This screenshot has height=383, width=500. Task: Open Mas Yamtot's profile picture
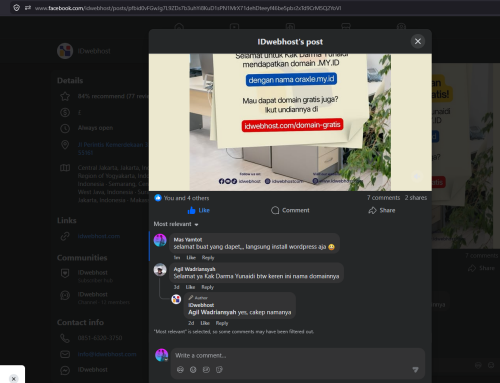tap(160, 240)
